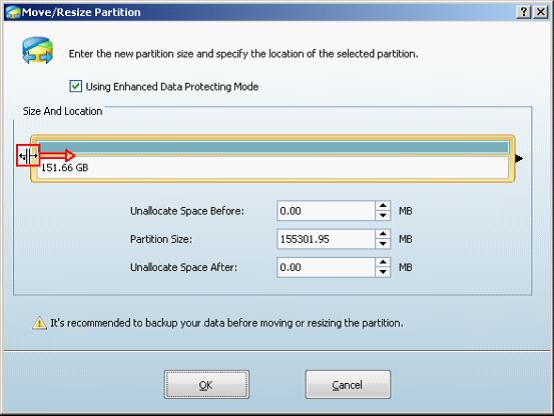
Task: Click the yellow backup warning triangle icon
Action: 39,323
